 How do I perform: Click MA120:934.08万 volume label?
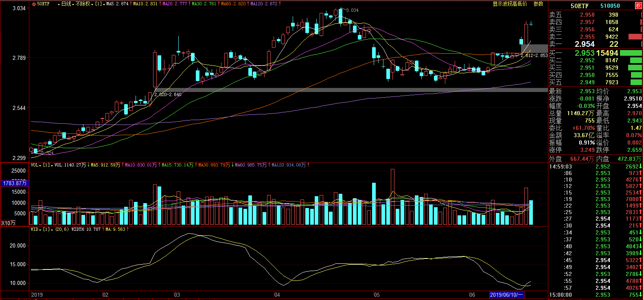(x=289, y=165)
